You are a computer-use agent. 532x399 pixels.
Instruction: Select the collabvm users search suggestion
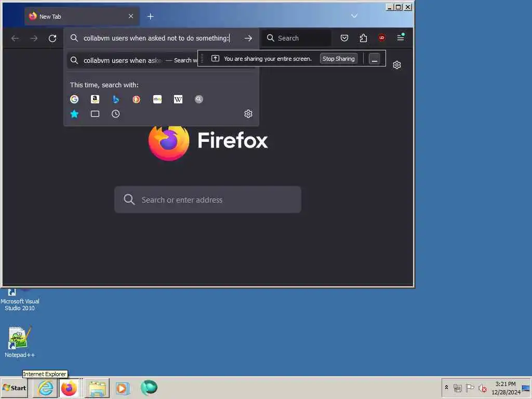[x=132, y=60]
